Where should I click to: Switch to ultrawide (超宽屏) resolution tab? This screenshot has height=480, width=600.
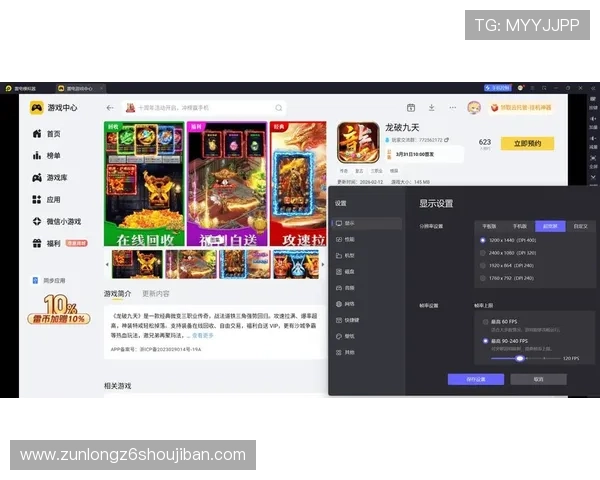550,226
